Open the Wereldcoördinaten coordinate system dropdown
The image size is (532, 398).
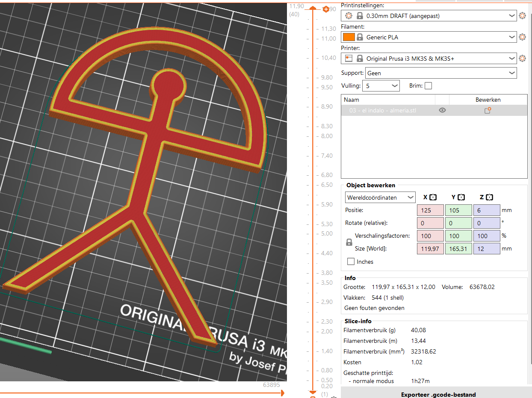click(x=380, y=198)
